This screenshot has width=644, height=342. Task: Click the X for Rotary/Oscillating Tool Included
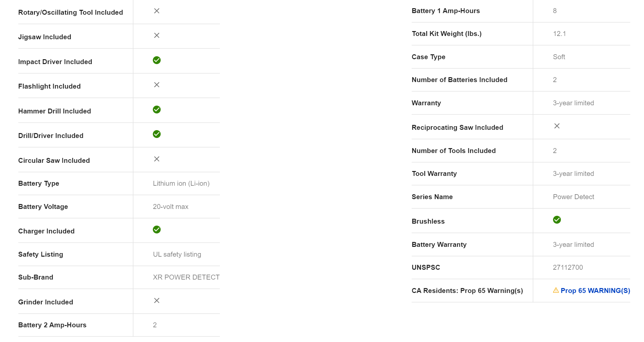(x=157, y=11)
